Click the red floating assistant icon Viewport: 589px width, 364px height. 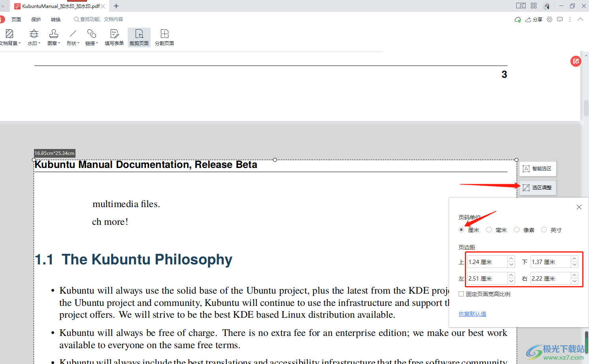(576, 61)
